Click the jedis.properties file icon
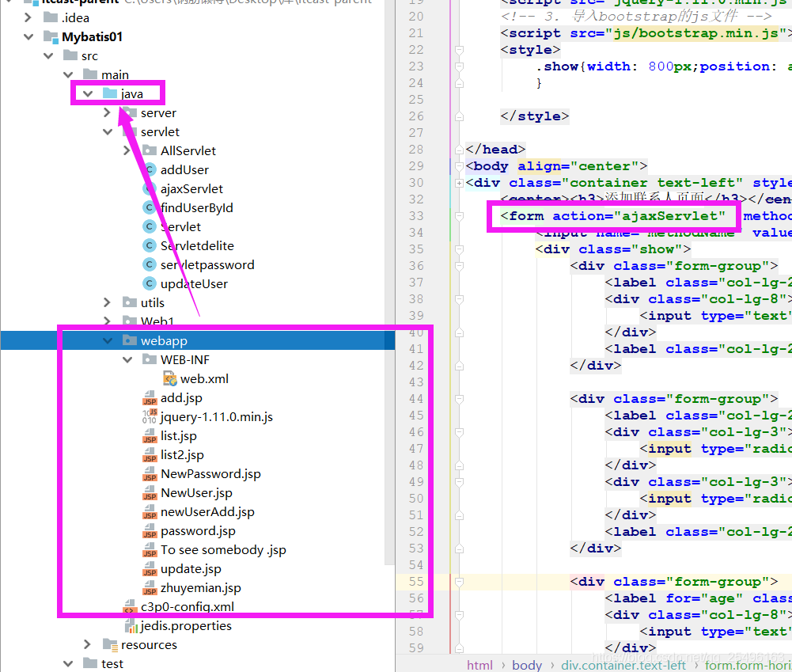 131,627
